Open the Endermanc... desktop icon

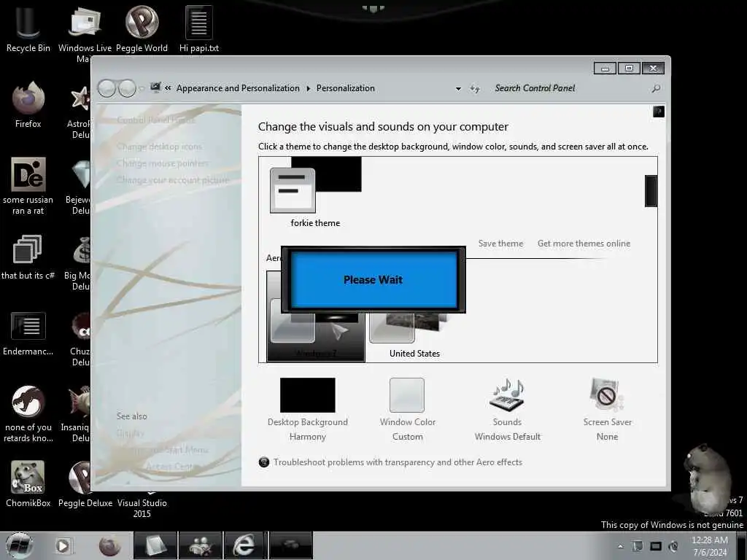(28, 332)
